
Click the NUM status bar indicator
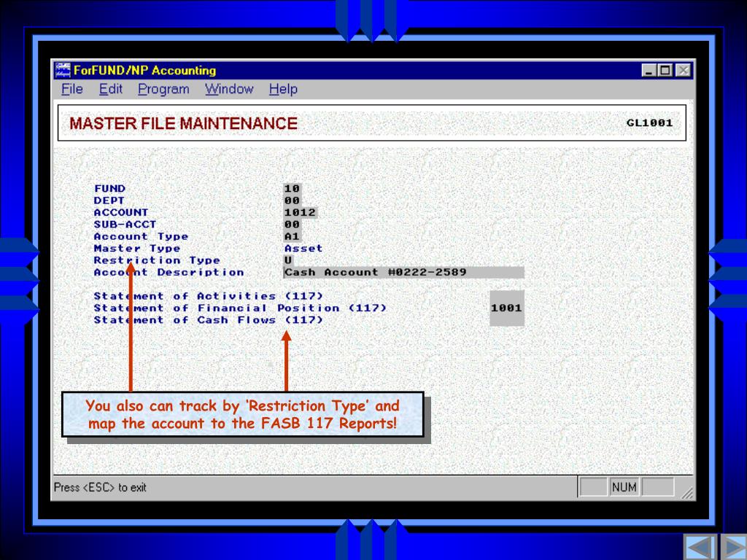coord(624,487)
